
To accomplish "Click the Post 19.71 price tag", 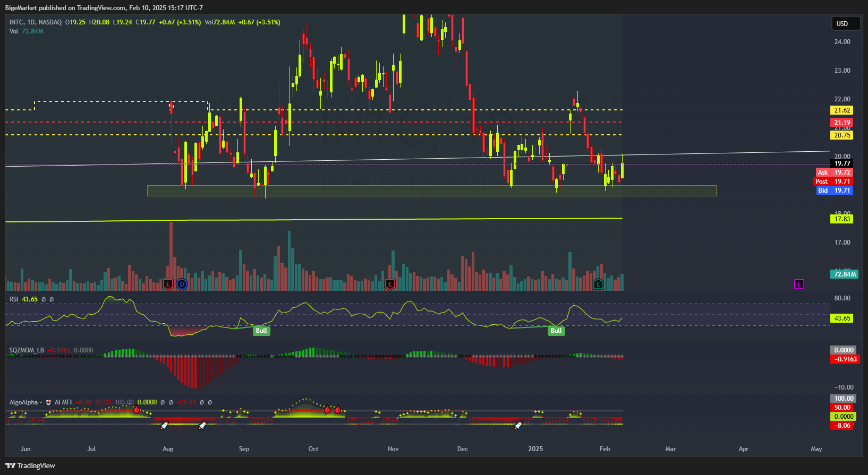I will coord(834,182).
